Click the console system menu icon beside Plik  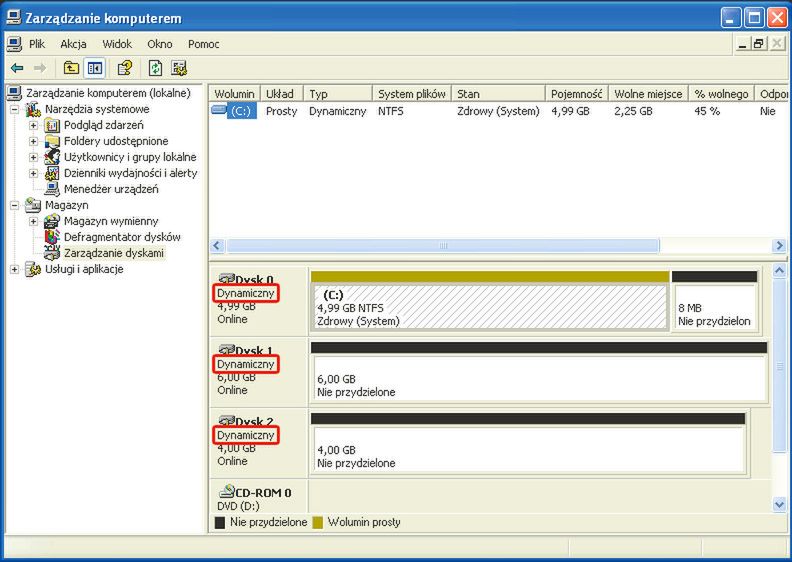point(14,44)
